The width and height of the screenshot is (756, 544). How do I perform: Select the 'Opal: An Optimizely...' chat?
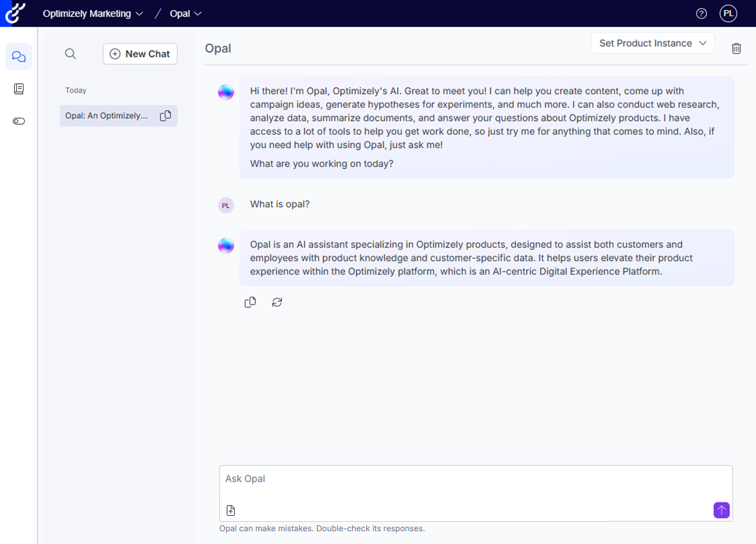[x=119, y=116]
